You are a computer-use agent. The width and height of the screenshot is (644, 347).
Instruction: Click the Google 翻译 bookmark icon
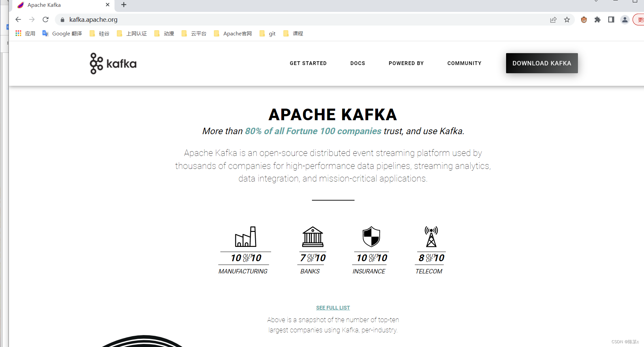click(45, 33)
